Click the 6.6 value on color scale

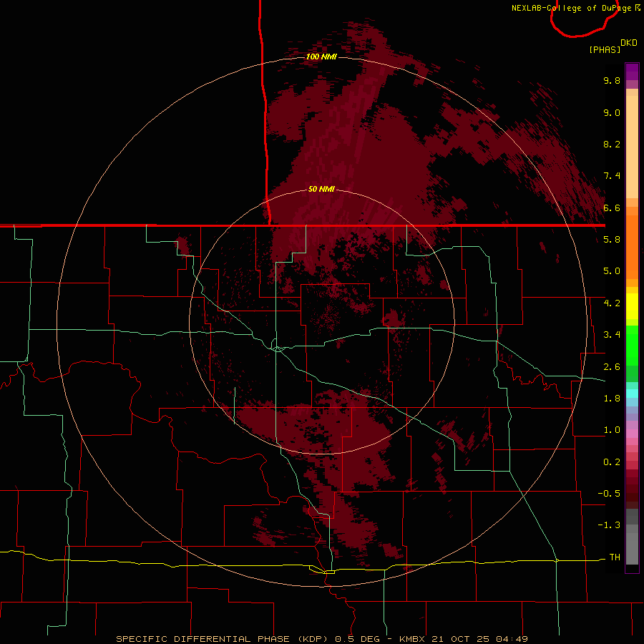click(612, 208)
